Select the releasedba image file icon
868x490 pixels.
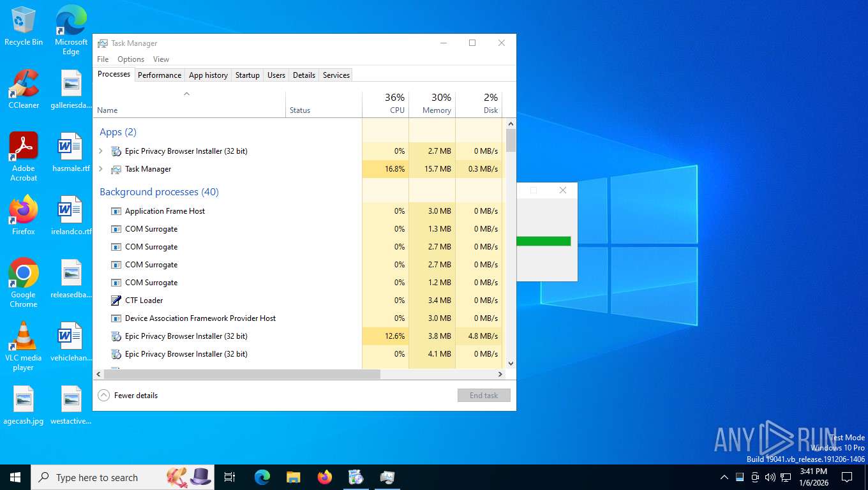71,278
